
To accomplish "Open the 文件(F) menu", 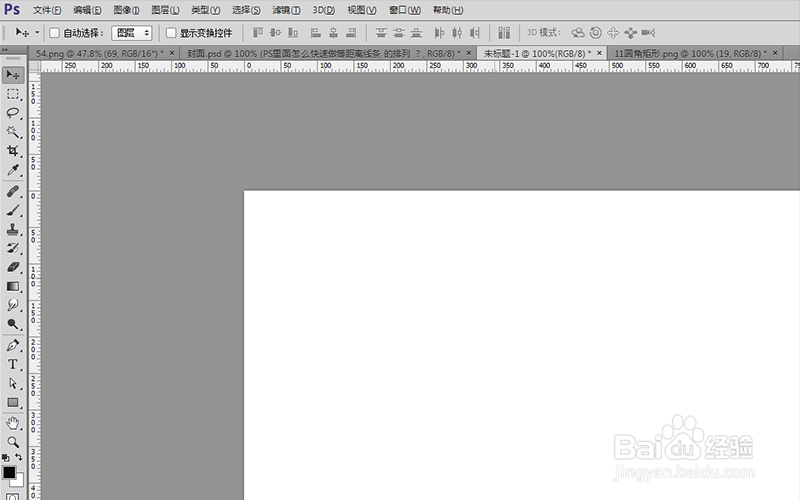I will tap(47, 10).
